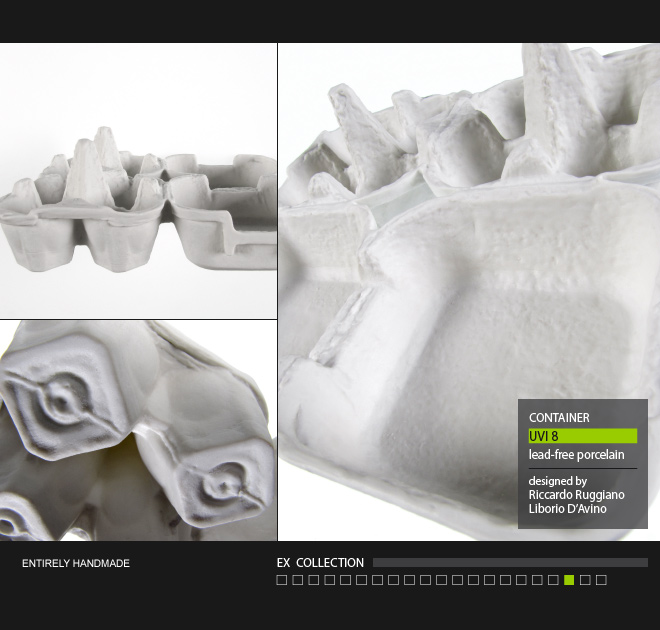Click the fifth collection pager square

pos(346,580)
